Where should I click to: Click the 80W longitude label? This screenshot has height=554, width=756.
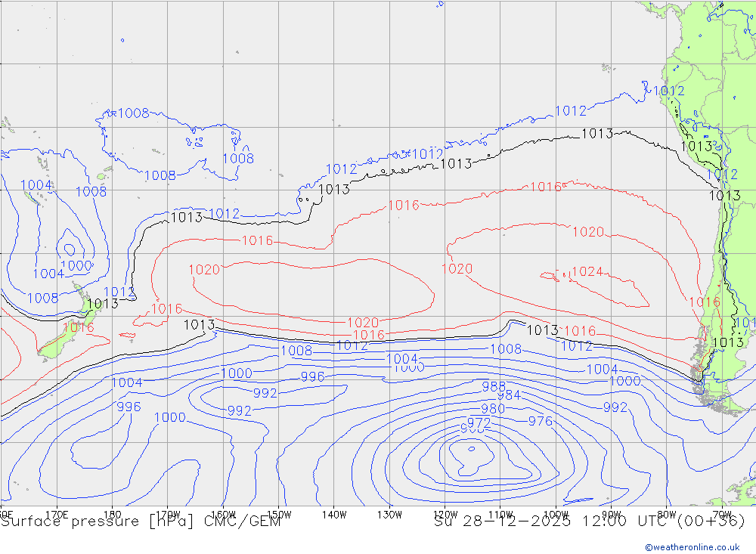pos(667,515)
